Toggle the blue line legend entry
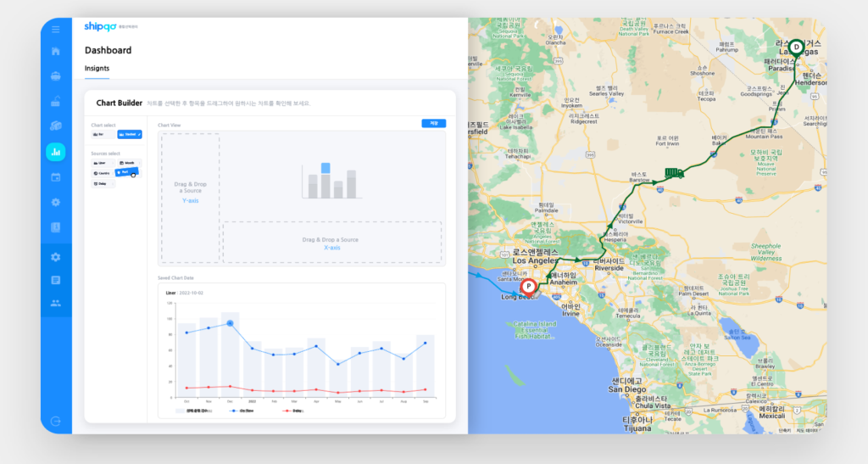The height and width of the screenshot is (464, 868). click(x=242, y=411)
